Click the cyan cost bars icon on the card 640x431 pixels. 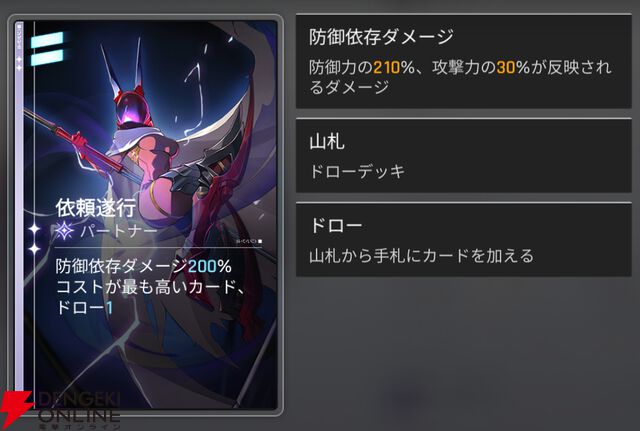[47, 49]
